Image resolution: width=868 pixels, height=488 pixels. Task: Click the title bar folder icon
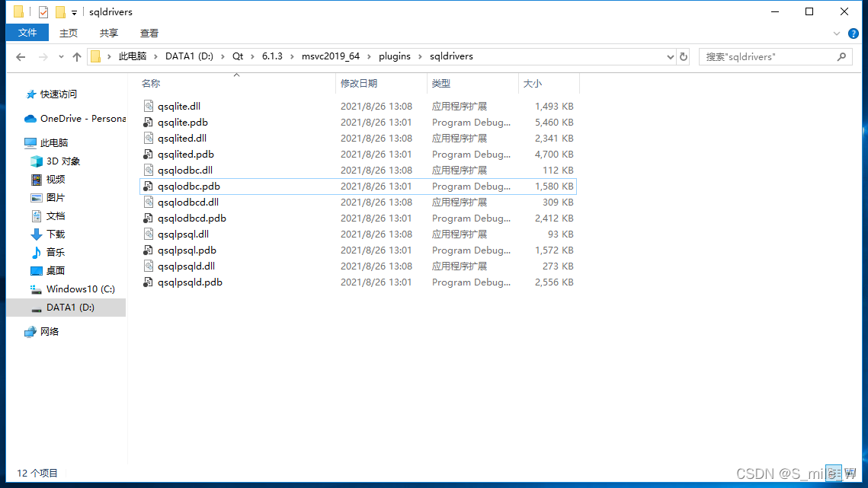(x=18, y=11)
